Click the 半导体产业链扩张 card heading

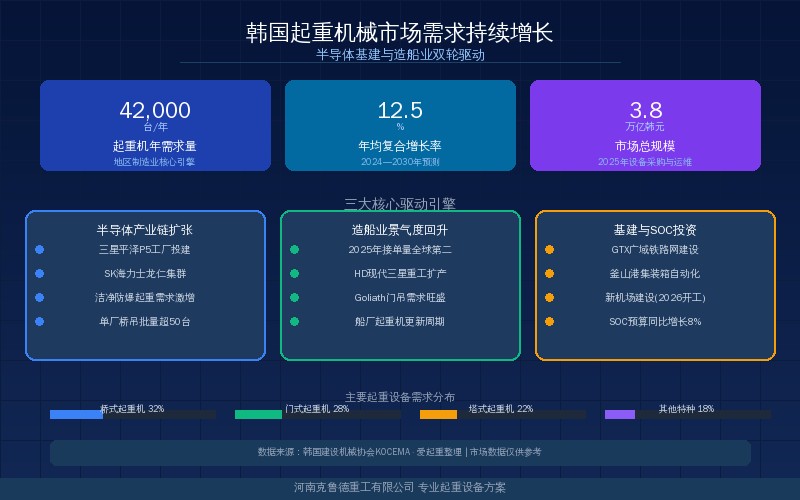pos(145,230)
